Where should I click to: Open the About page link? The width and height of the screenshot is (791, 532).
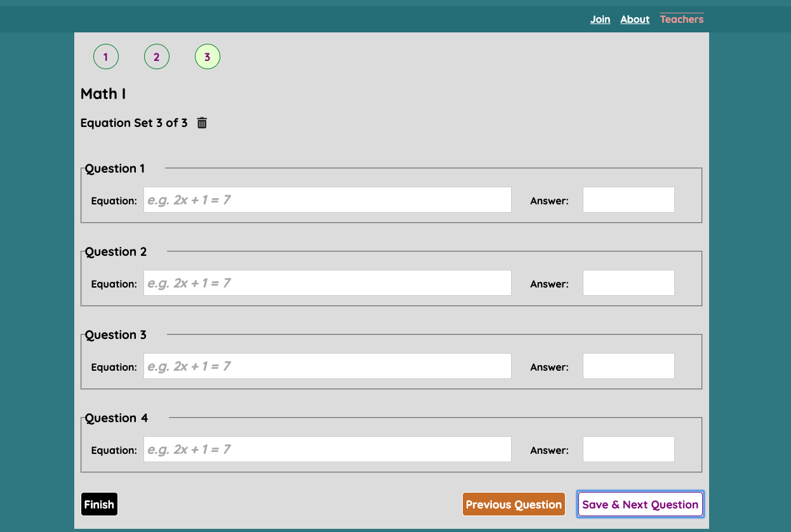(x=635, y=19)
